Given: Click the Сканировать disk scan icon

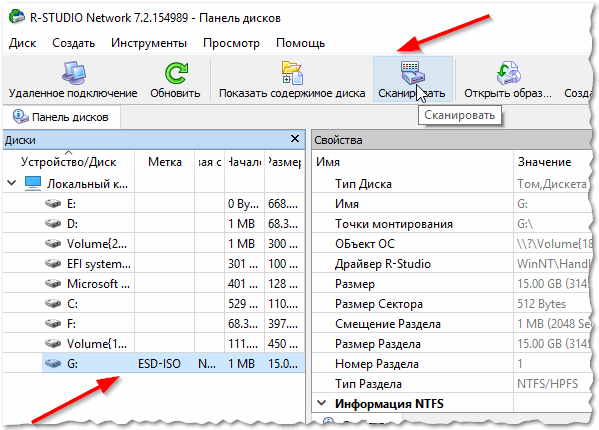Looking at the screenshot, I should [x=413, y=73].
